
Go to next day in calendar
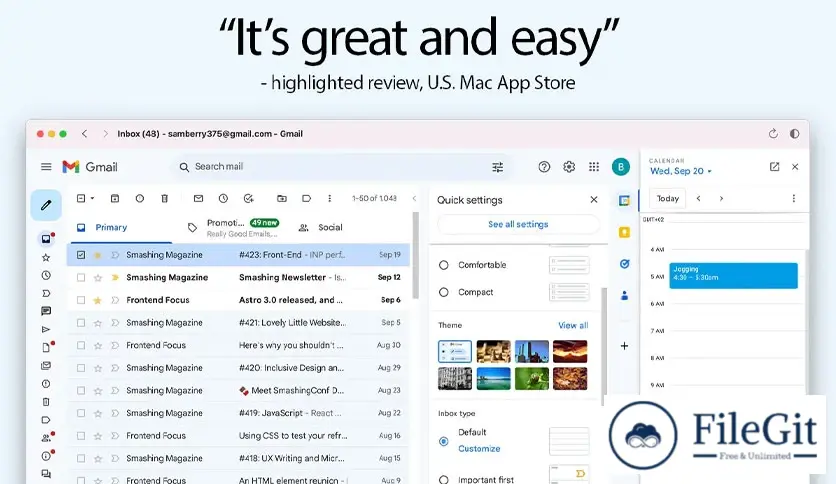(721, 198)
